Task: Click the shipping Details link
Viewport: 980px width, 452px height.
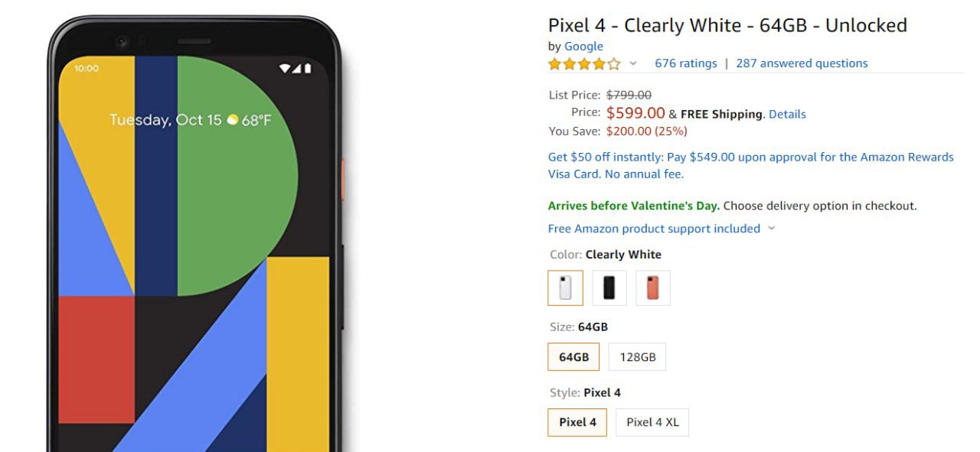Action: 787,114
